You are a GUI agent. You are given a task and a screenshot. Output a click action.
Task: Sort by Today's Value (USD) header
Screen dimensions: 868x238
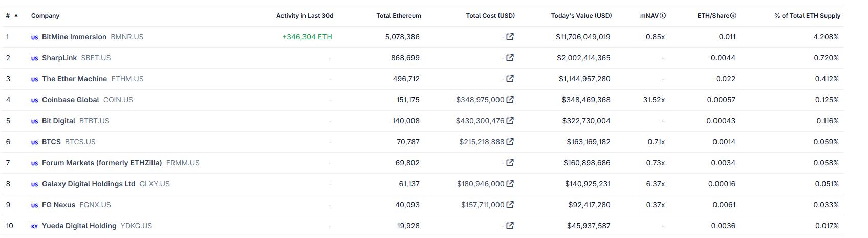[x=581, y=16]
